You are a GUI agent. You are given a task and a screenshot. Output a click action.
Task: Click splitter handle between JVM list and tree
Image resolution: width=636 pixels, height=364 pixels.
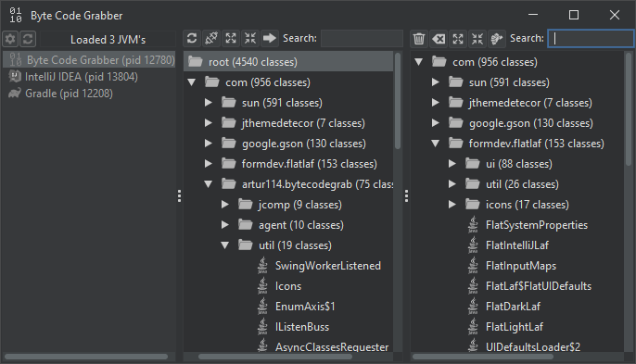click(x=179, y=196)
